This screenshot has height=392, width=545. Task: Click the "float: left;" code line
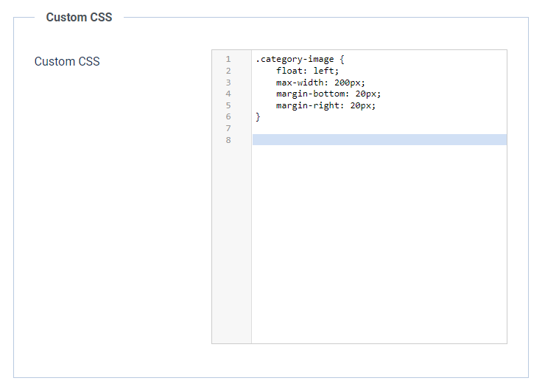[308, 71]
